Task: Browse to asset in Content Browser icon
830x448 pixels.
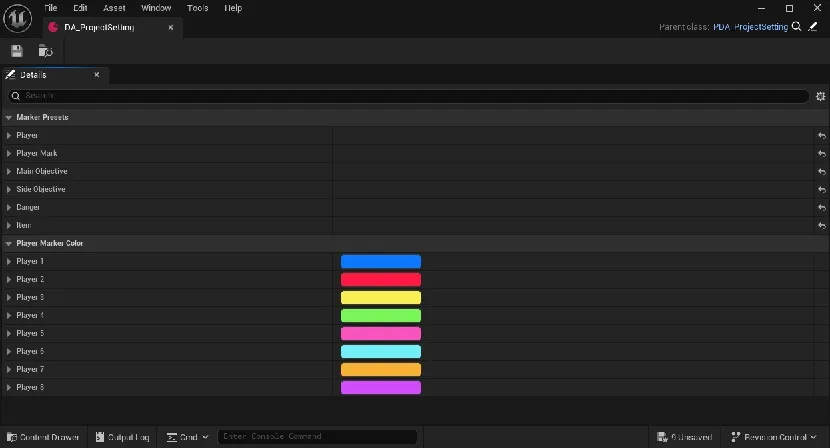Action: [46, 51]
